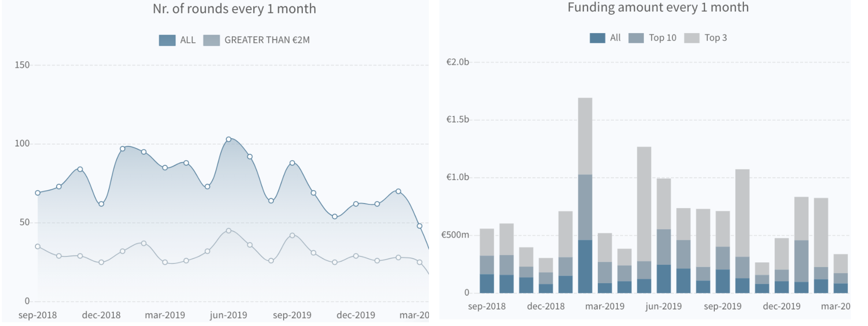
Task: Click the light grey Top 3 legend box
Action: [x=692, y=38]
